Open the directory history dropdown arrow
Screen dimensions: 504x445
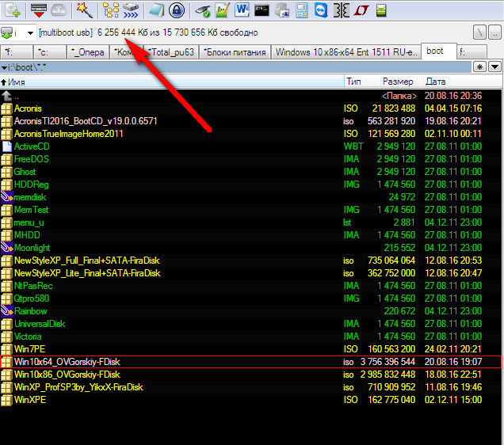(494, 67)
